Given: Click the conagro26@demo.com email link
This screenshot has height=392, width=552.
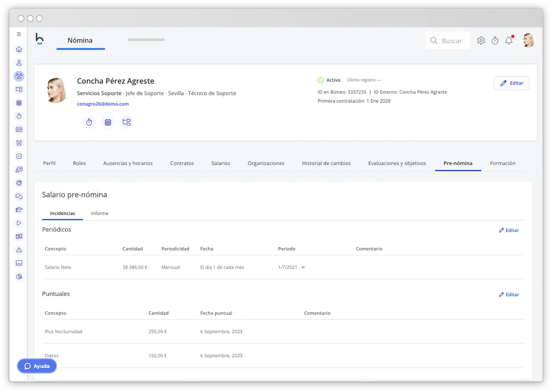Looking at the screenshot, I should (x=103, y=104).
